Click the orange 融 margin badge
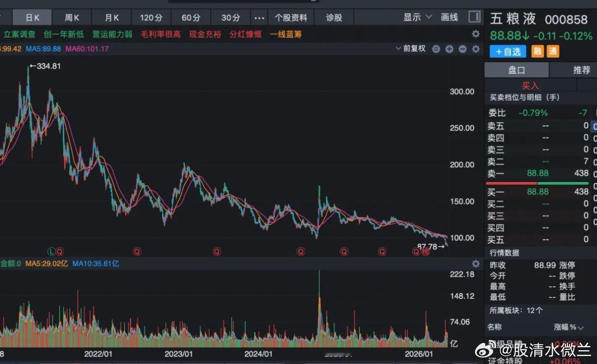The height and width of the screenshot is (364, 597). click(x=537, y=51)
